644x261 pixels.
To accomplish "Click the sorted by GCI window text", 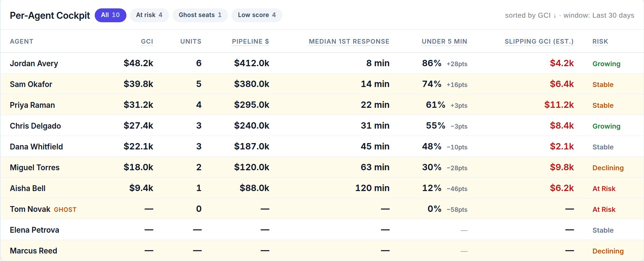I will 570,15.
